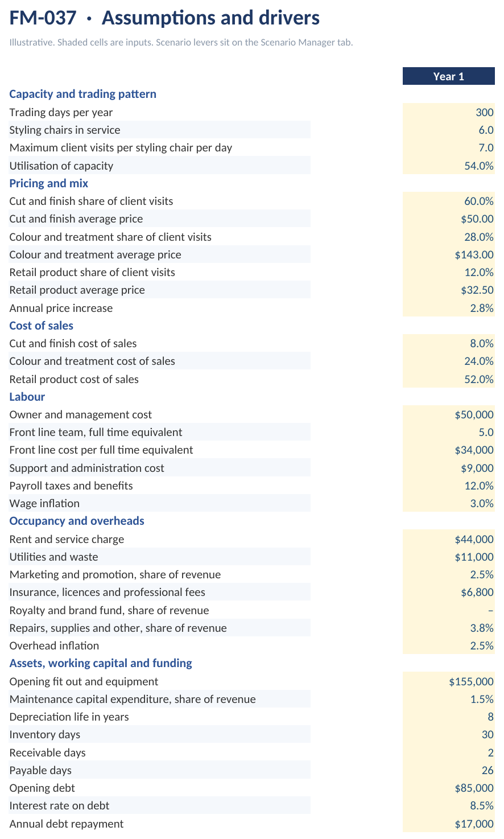Select the Opening fit out and equipment value
Image resolution: width=504 pixels, height=839 pixels.
coord(449,681)
